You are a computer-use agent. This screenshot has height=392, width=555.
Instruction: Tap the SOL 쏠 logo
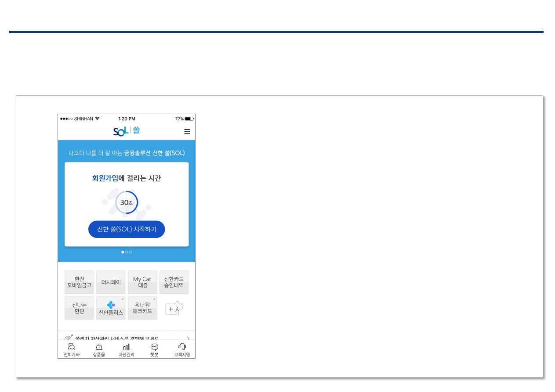[127, 131]
